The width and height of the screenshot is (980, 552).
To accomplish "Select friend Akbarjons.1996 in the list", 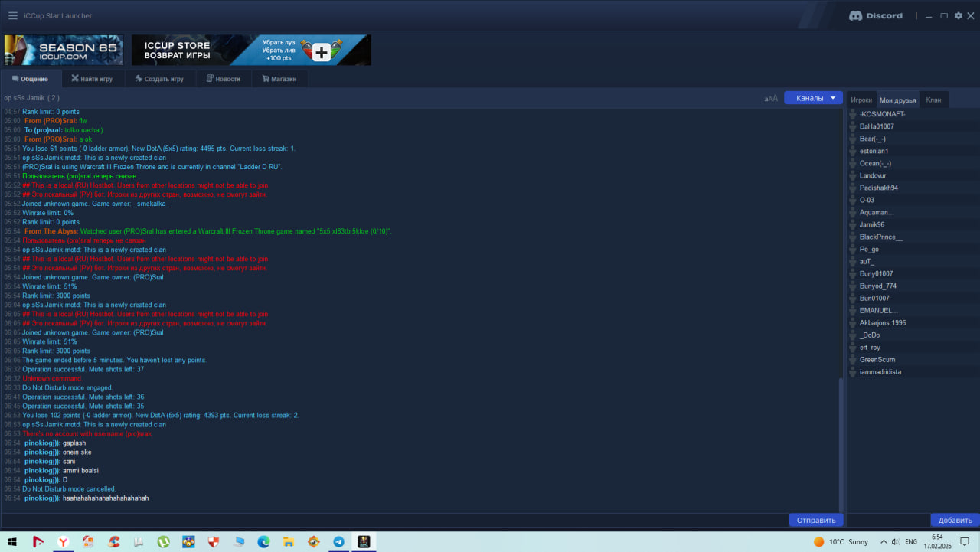I will 913,322.
